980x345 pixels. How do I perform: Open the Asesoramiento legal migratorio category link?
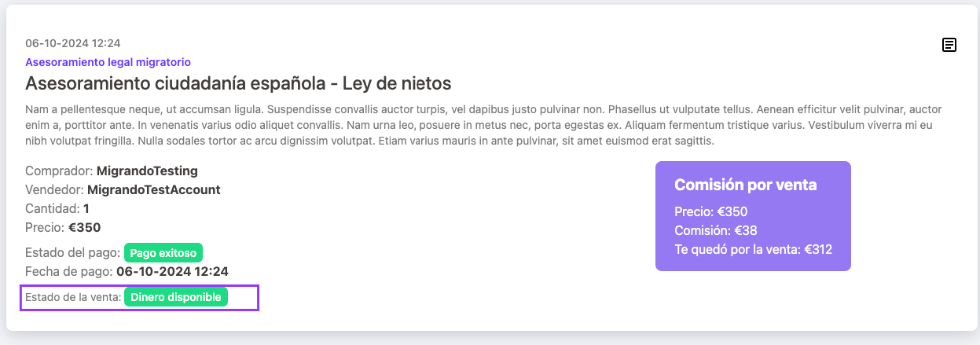click(108, 62)
